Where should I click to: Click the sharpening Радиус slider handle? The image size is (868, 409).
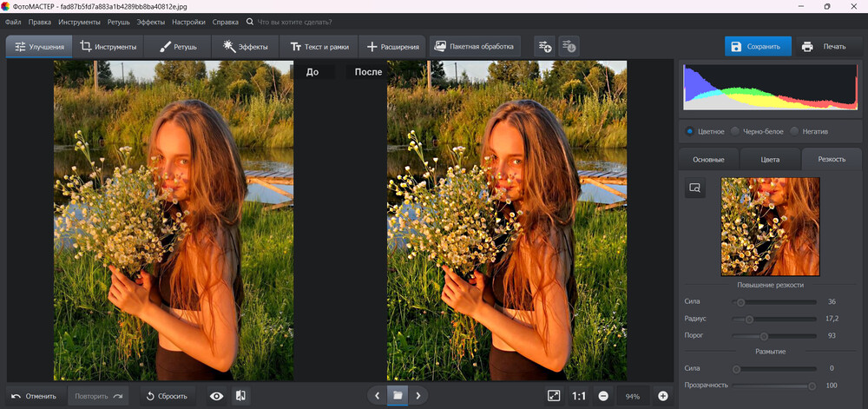coord(749,319)
